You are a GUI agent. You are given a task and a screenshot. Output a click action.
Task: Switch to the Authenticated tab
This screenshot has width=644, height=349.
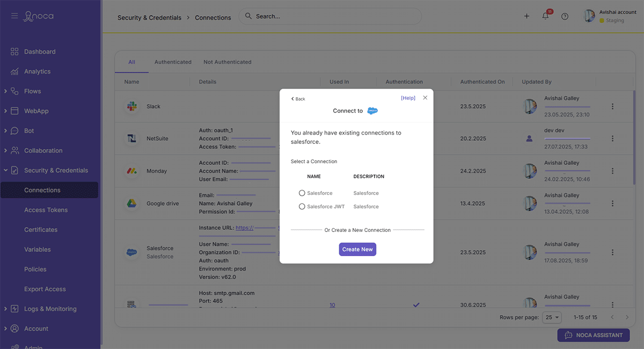point(173,62)
